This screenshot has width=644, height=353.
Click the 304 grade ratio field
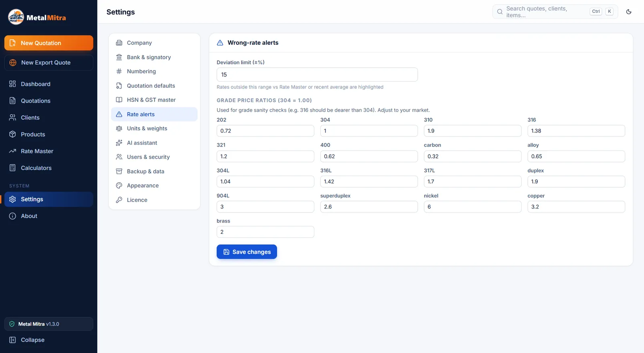coord(369,131)
